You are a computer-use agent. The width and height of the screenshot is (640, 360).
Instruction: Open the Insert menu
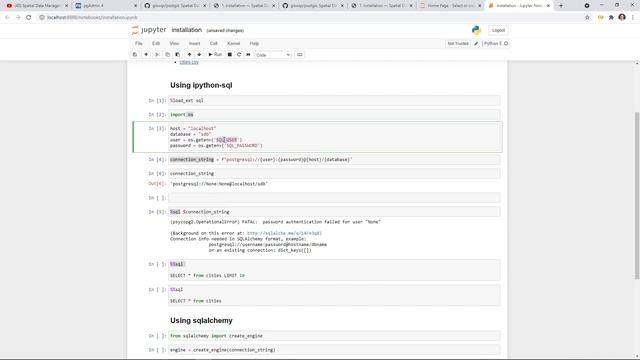pyautogui.click(x=194, y=43)
